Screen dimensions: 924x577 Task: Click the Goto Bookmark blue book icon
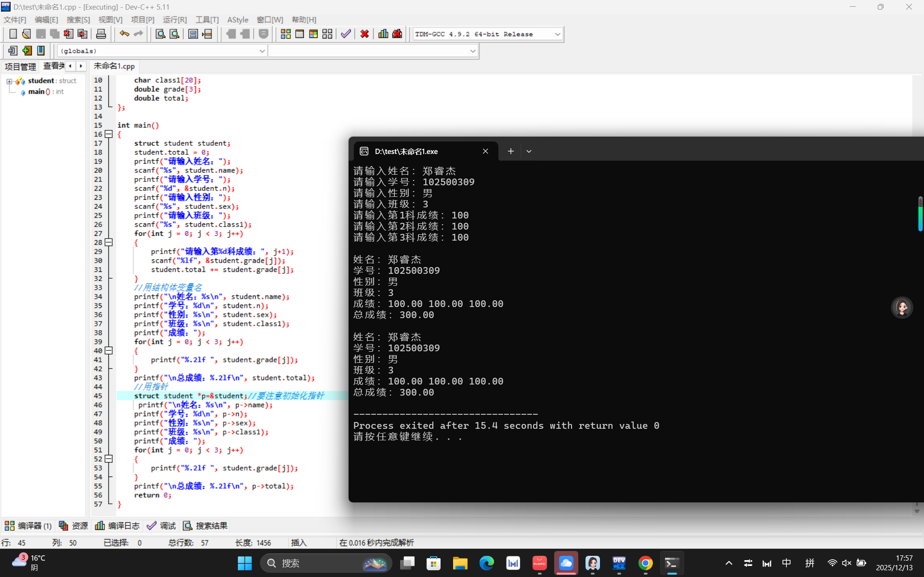41,51
